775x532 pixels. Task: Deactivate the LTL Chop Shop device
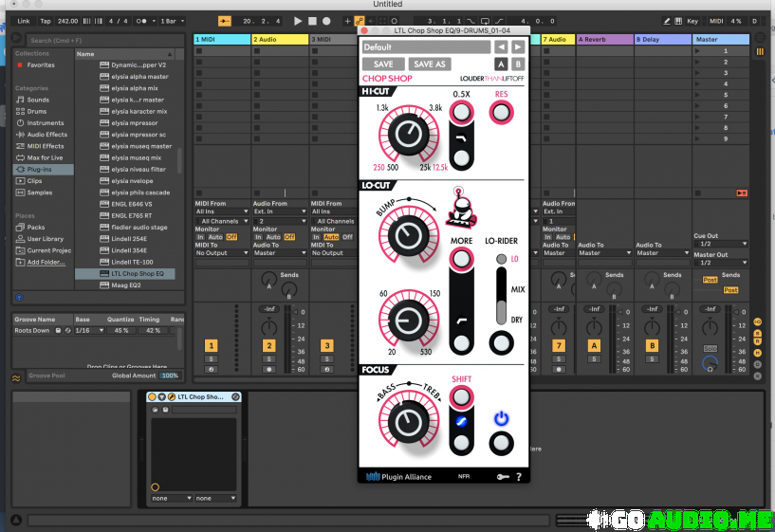(152, 396)
